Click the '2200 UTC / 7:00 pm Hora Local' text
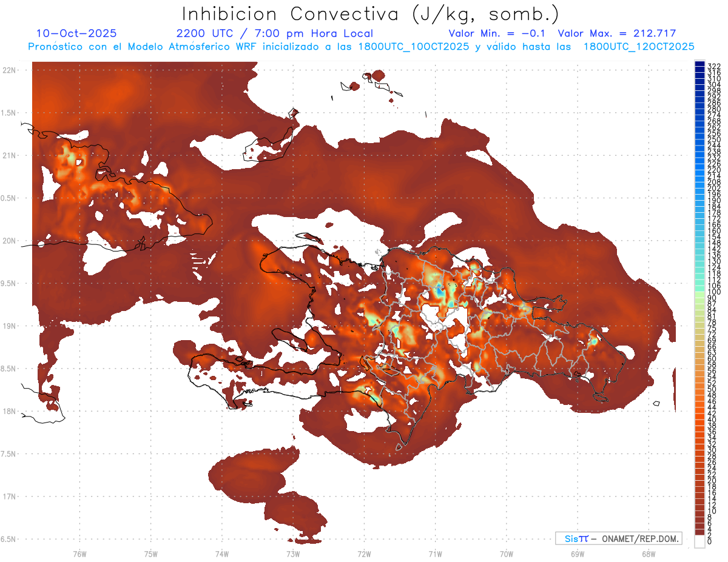 point(274,33)
